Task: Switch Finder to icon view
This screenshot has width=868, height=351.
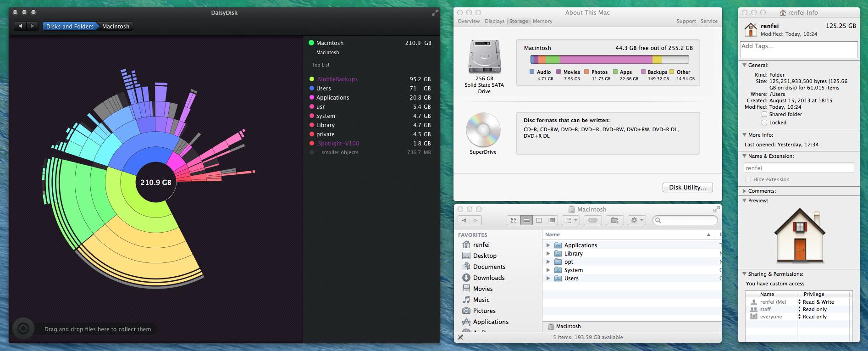Action: tap(514, 220)
